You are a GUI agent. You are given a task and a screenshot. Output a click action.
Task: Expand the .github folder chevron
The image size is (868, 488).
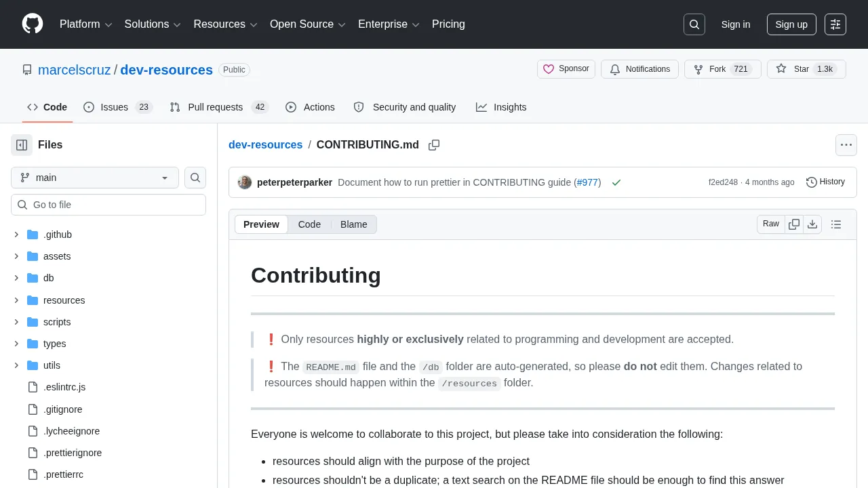coord(16,235)
